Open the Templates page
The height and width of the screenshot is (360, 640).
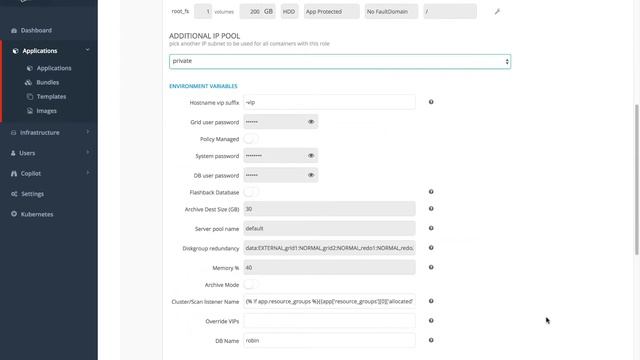pyautogui.click(x=51, y=97)
